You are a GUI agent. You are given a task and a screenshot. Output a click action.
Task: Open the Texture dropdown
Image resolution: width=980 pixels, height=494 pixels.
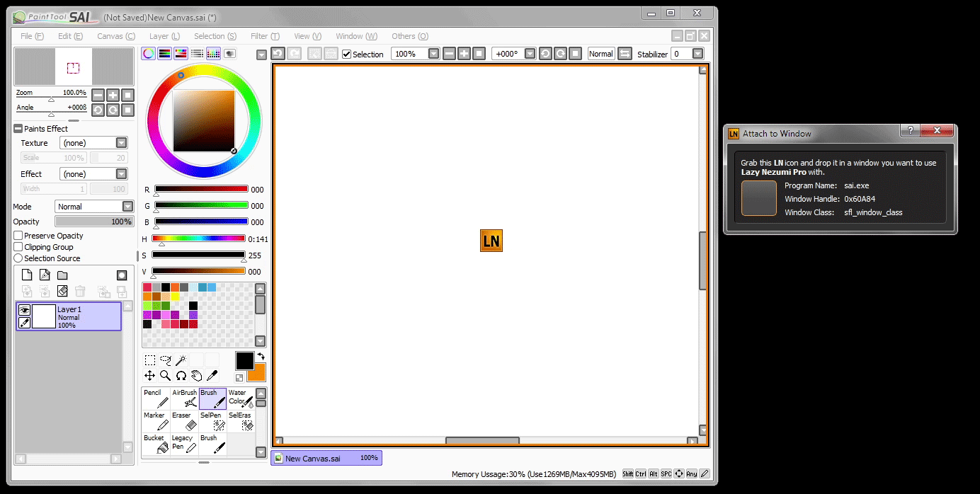click(121, 143)
